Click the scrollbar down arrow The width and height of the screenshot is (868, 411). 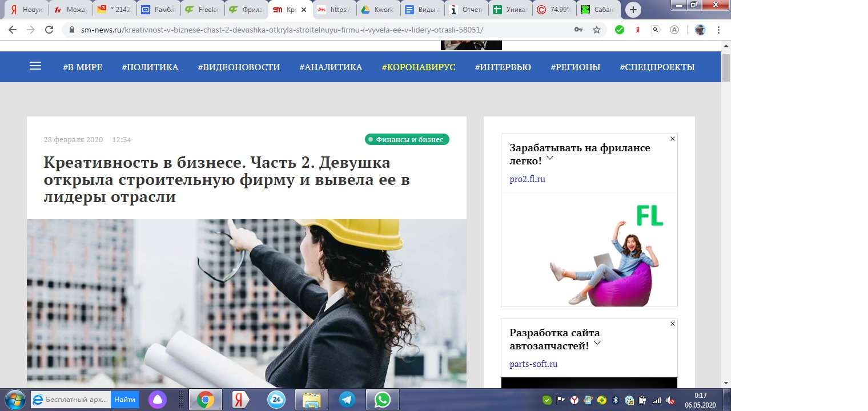click(x=726, y=383)
